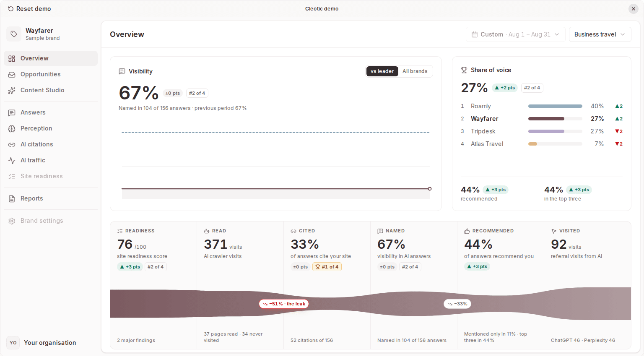Open the Opportunities page
The height and width of the screenshot is (357, 644).
click(x=51, y=74)
